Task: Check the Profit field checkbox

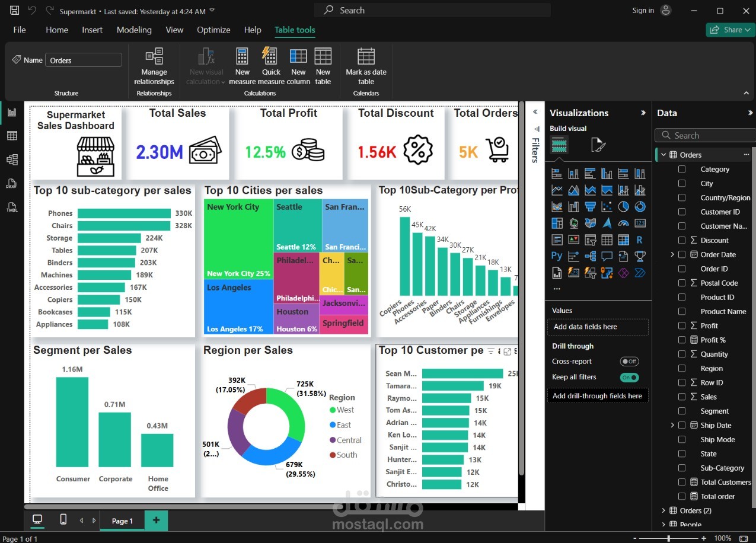Action: tap(682, 325)
